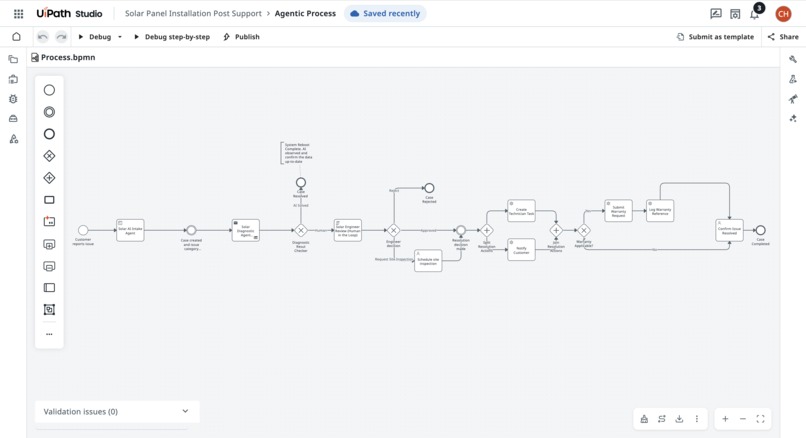The height and width of the screenshot is (438, 806).
Task: Open the tray-shaped fourth icon in left sidebar
Action: click(x=13, y=119)
